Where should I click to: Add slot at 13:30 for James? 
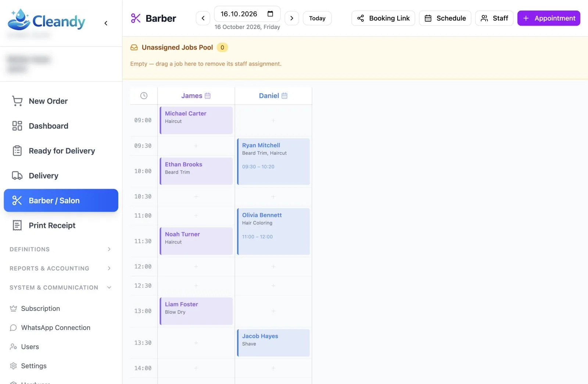[x=196, y=343]
